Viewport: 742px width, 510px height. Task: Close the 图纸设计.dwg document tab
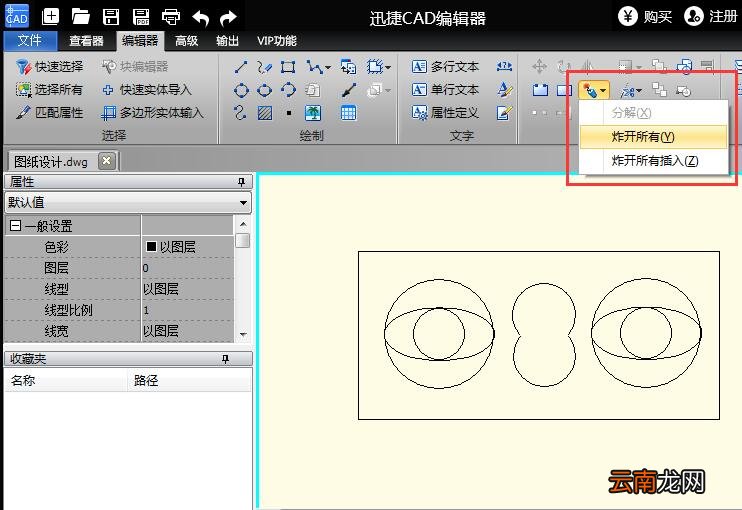coord(107,161)
